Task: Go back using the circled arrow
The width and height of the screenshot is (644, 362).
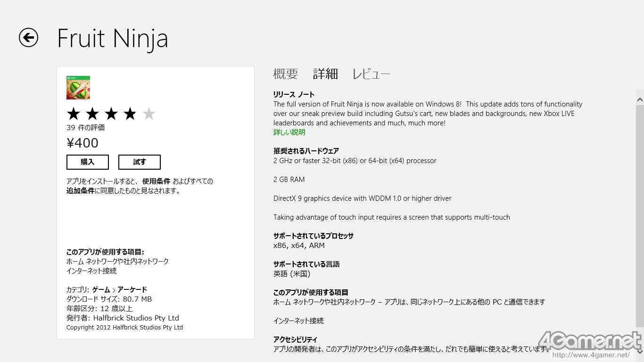Action: [28, 38]
